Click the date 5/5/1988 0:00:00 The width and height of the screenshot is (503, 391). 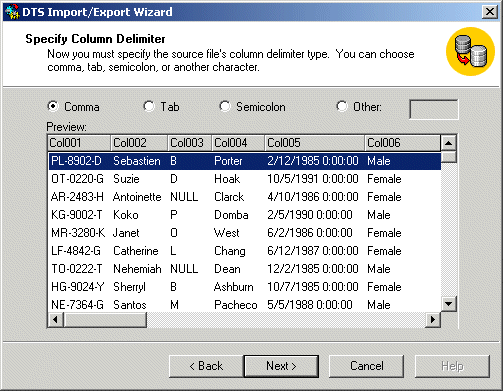[310, 305]
